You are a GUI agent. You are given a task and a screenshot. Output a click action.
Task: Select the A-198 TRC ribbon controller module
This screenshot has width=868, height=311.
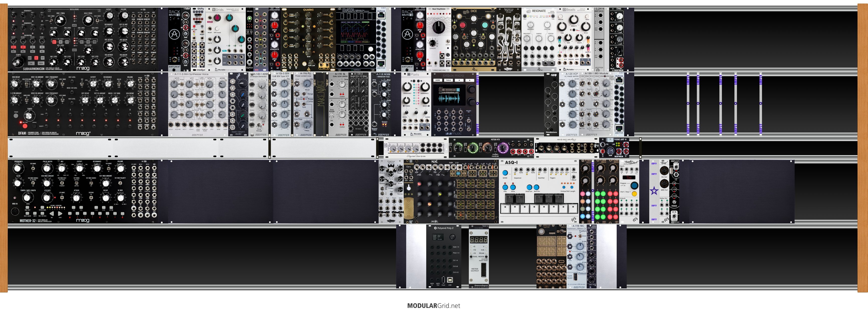pos(577,256)
